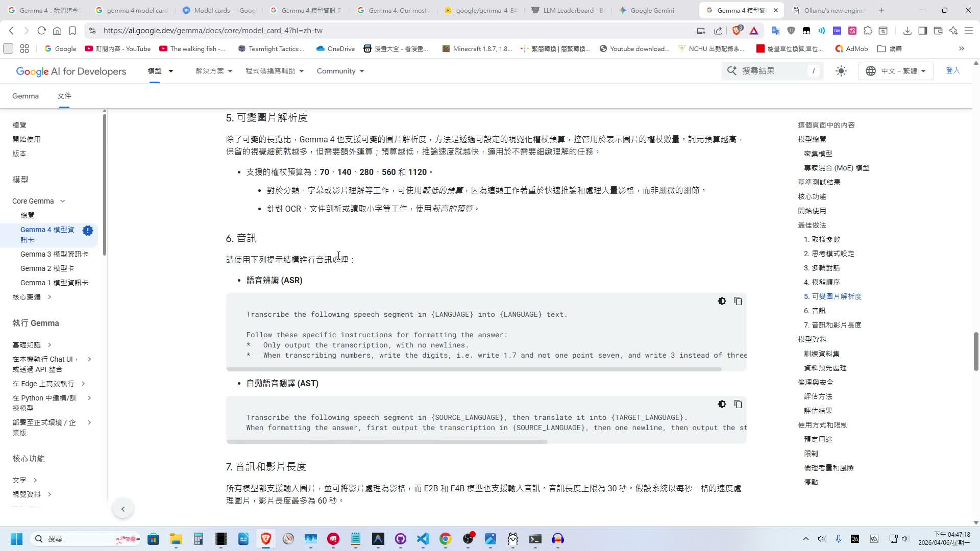Switch to Google Gemini browser tab
Screen dimensions: 980x551
click(x=652, y=10)
